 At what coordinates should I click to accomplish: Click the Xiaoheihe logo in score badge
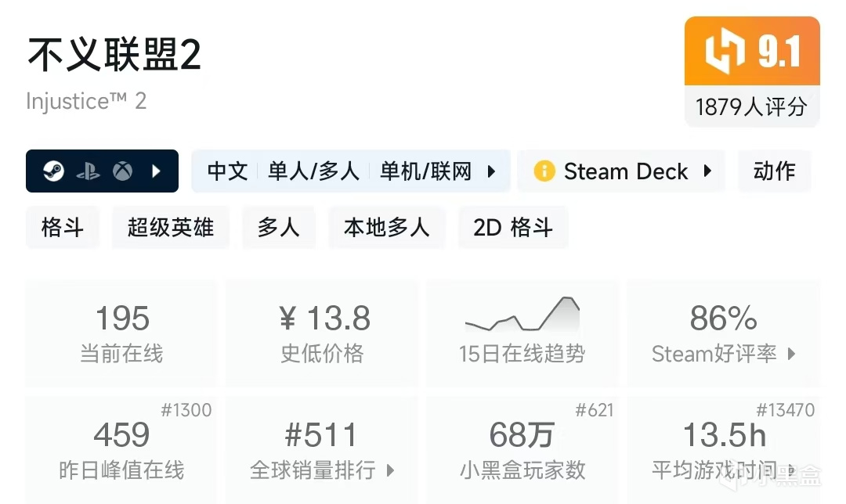(723, 52)
